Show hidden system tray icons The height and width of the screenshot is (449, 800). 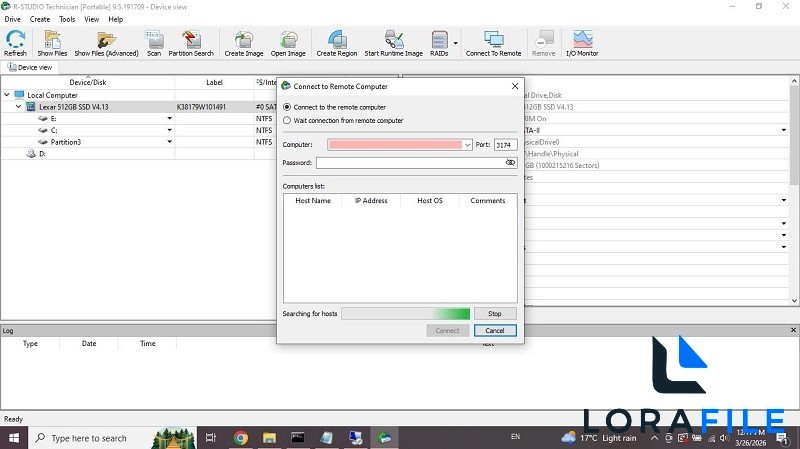654,438
